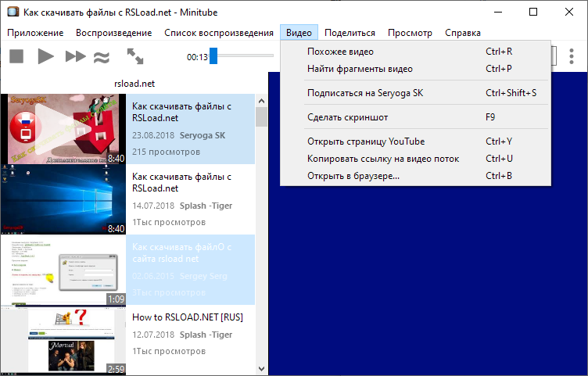
Task: Click the Minitube app icon in title bar
Action: (x=13, y=12)
